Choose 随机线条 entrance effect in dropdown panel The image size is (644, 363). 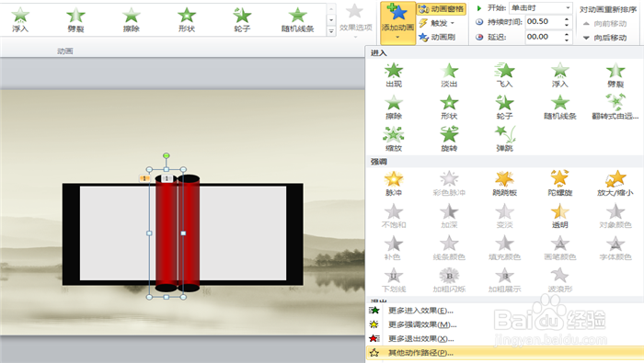coord(559,107)
